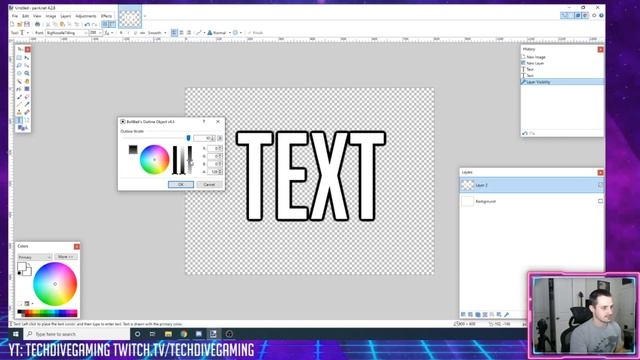Add a new layer in Layers panel

coord(463,315)
